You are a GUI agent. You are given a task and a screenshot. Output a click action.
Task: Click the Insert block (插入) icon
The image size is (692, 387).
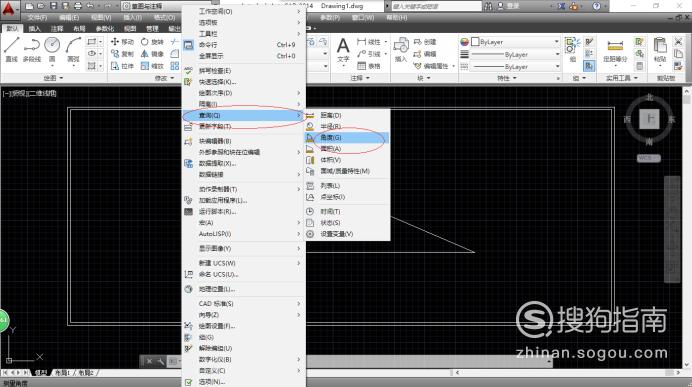pos(401,49)
